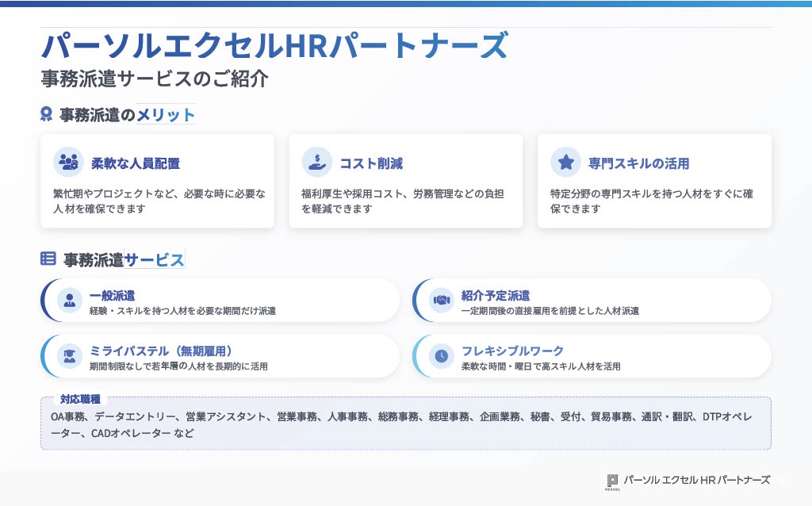Screen dimensions: 812x506
Task: Select the コスト削減 card heading
Action: pos(371,163)
